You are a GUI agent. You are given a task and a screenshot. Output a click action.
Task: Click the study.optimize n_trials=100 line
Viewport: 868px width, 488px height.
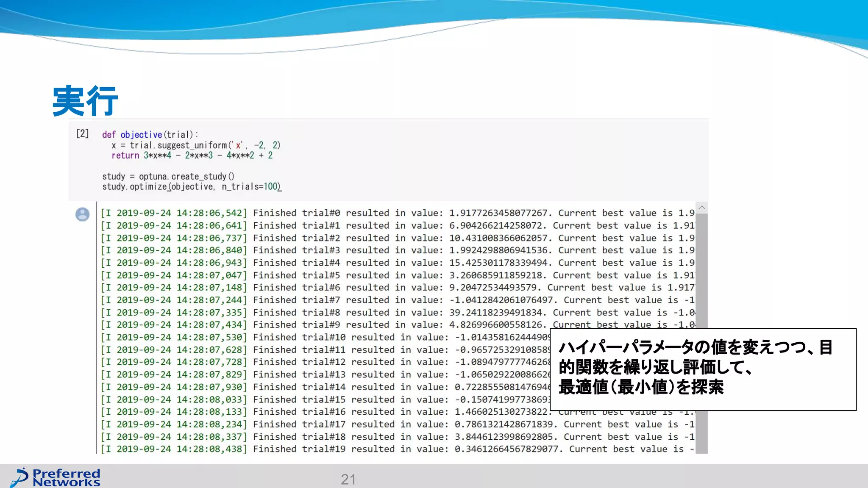(x=192, y=187)
